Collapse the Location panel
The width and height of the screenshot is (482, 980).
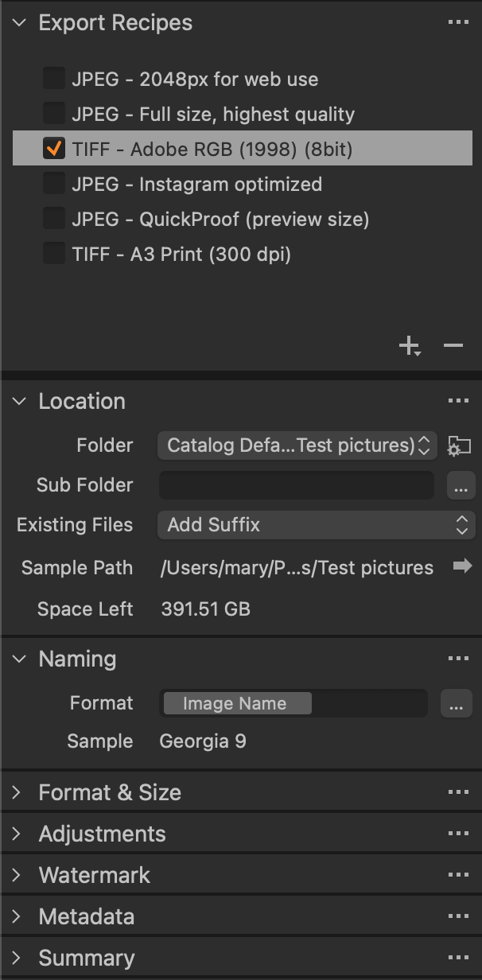pos(19,401)
